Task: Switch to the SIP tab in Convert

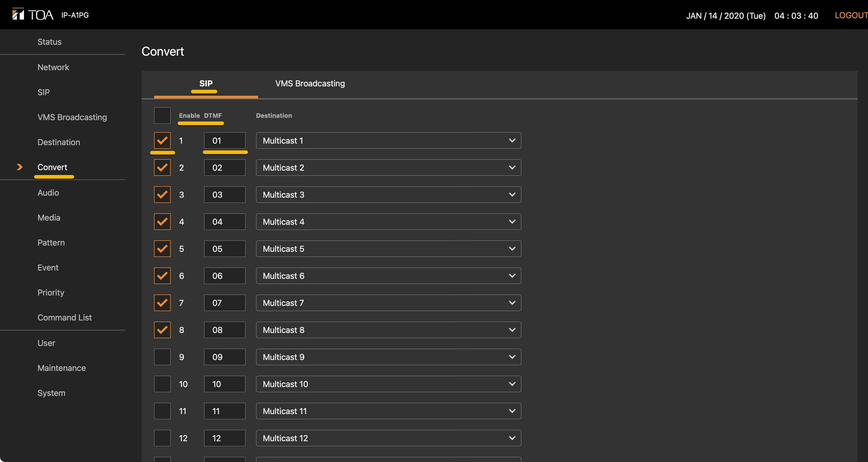Action: (x=206, y=84)
